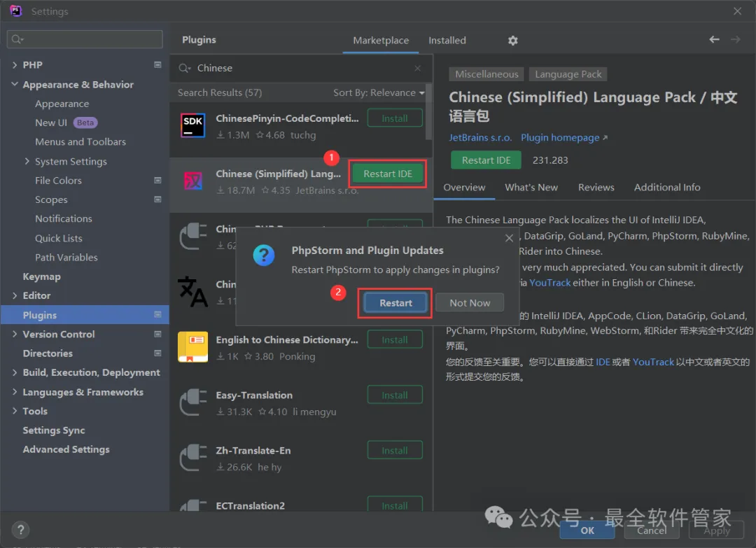Screen dimensions: 756x548
Task: Expand the Version Control node
Action: [x=15, y=334]
